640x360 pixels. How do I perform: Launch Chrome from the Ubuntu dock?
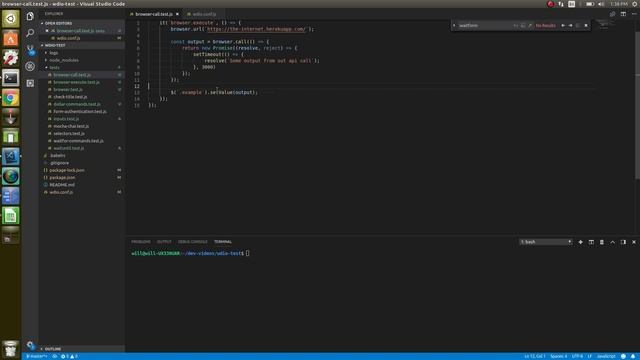pyautogui.click(x=11, y=98)
